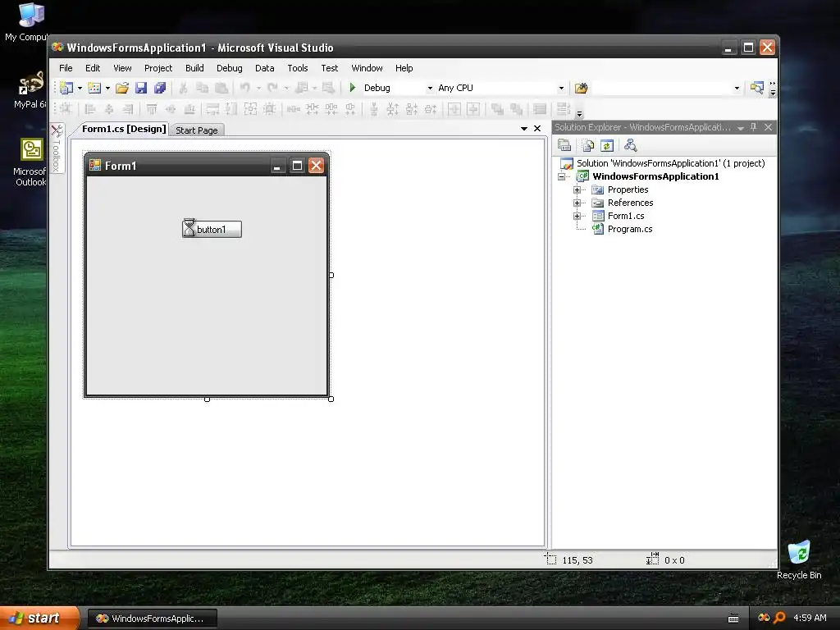Click the Send to Back layout icon
Image resolution: width=840 pixels, height=630 pixels.
516,109
